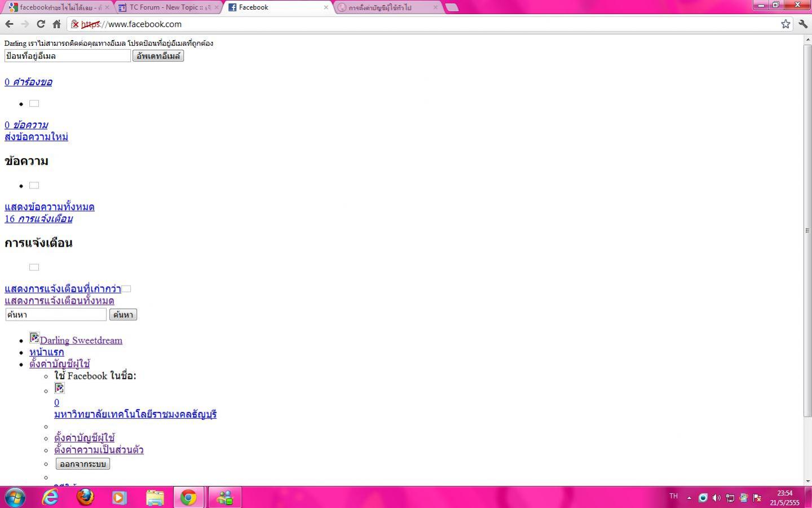Image resolution: width=812 pixels, height=508 pixels.
Task: Click the 'อัพเดทอีเมล์' button
Action: click(158, 56)
